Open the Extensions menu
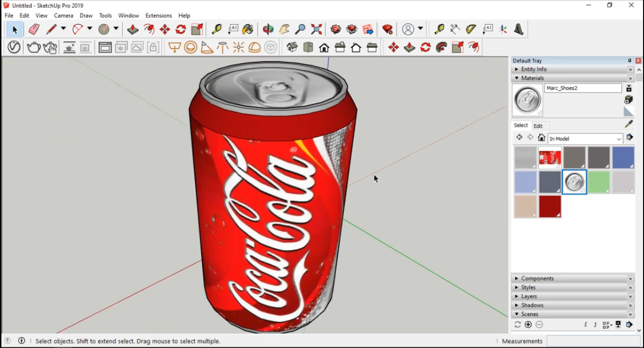 159,16
